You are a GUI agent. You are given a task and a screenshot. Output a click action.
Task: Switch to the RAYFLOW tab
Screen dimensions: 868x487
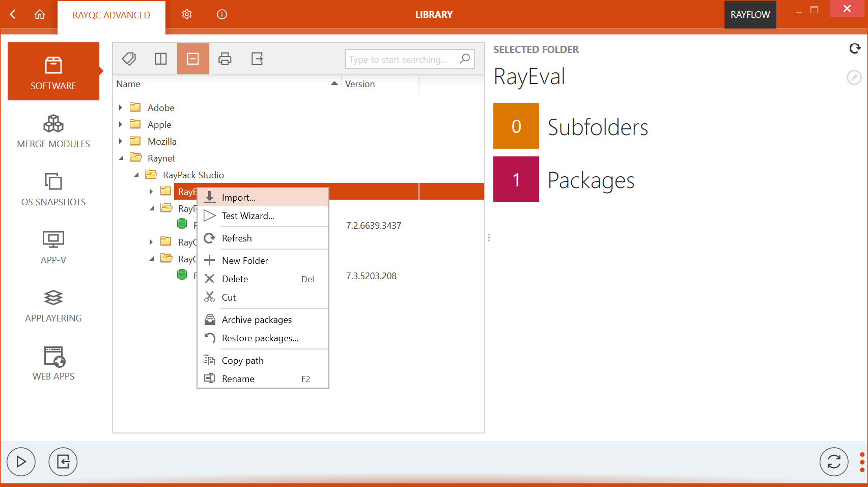tap(750, 14)
